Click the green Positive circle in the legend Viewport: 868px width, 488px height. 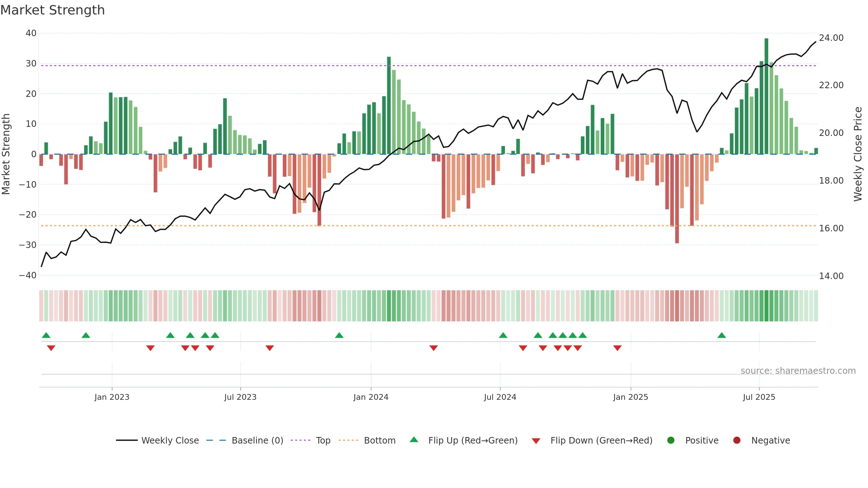(671, 440)
